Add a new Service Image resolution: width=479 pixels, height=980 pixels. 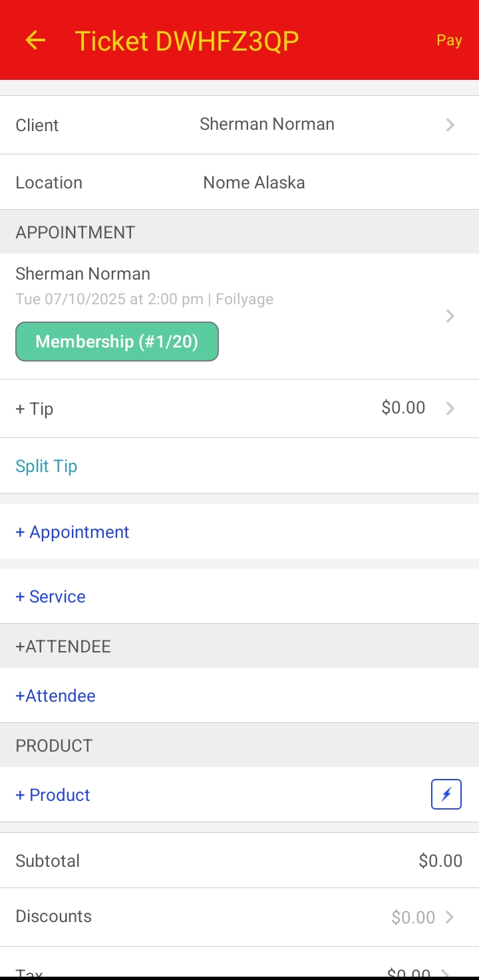click(51, 597)
